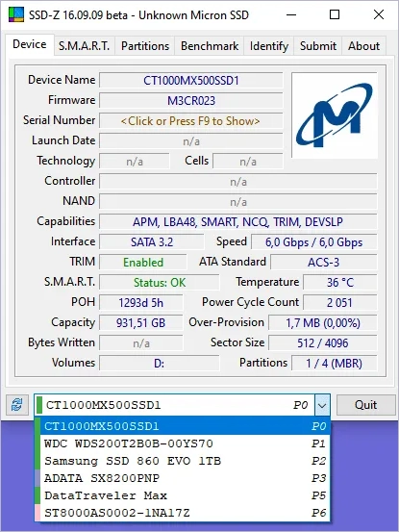Screen dimensions: 399x532
Task: Reveal serial number via Click or Press F9
Action: tap(191, 121)
